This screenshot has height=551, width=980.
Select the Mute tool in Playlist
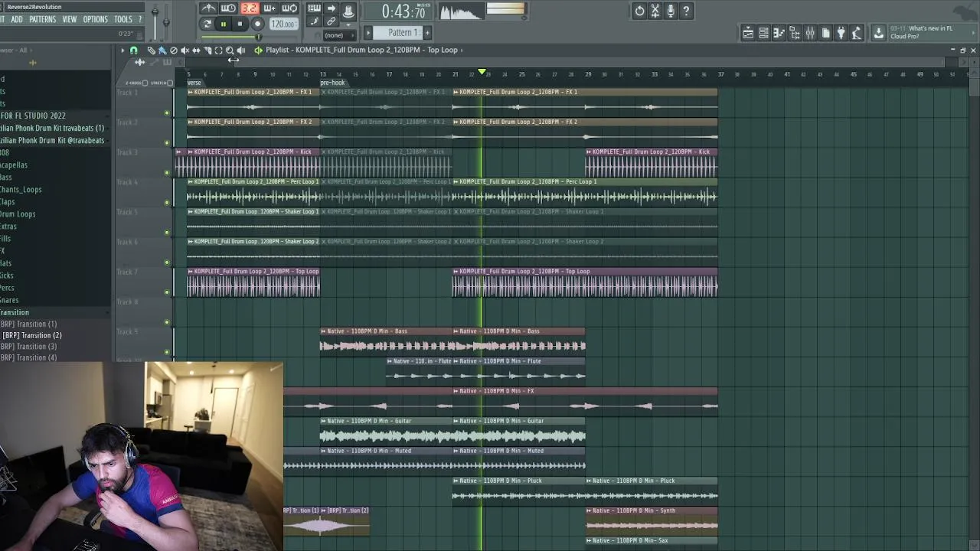point(185,51)
